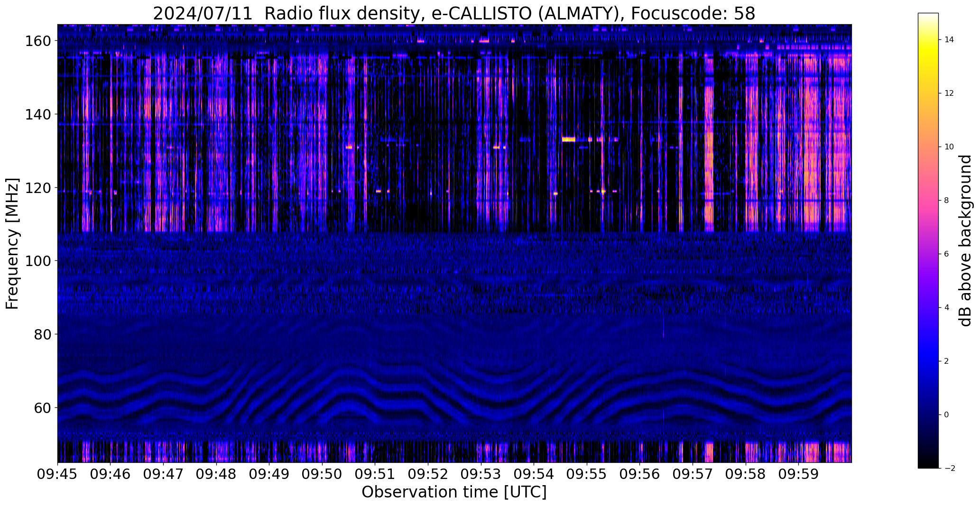980x506 pixels.
Task: Click the 'Frequency [MHz]' y-axis label
Action: tap(12, 244)
